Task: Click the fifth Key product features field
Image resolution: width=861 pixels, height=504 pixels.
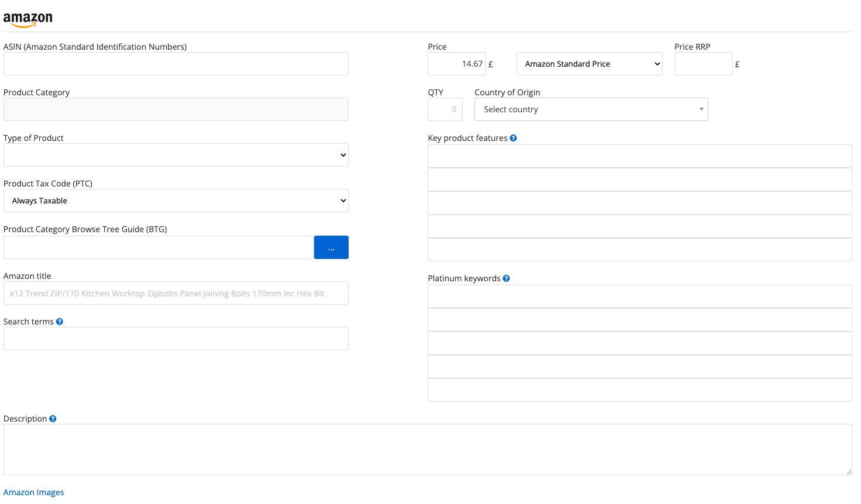Action: click(x=640, y=250)
